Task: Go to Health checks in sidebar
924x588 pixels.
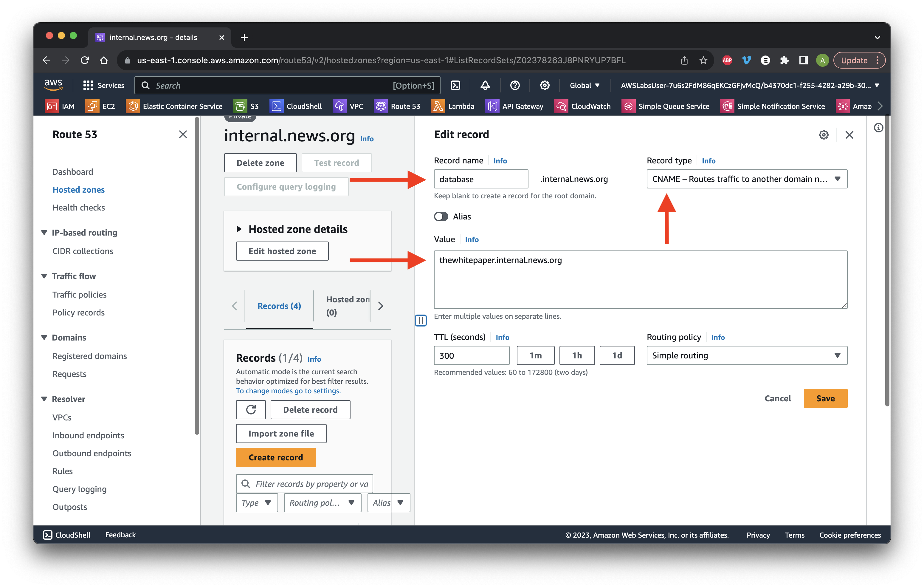Action: click(78, 207)
